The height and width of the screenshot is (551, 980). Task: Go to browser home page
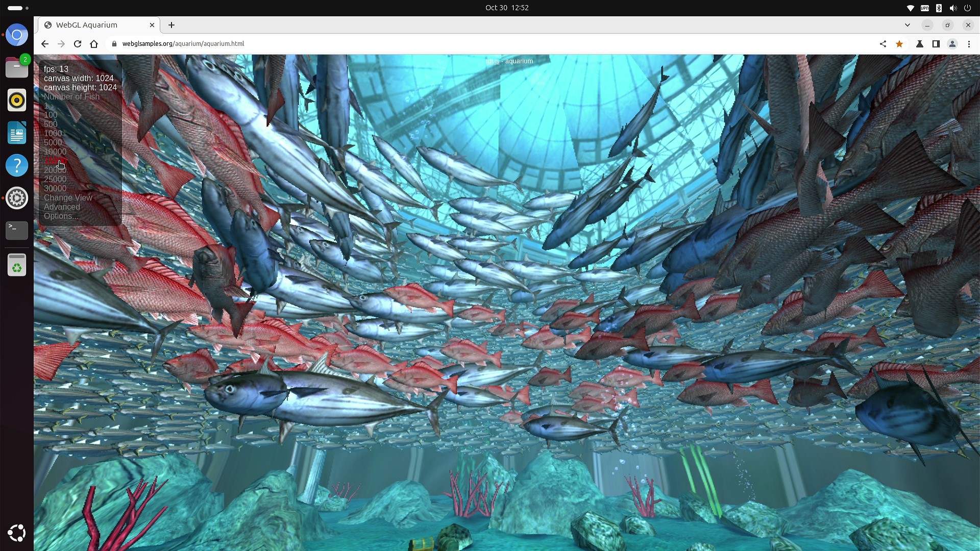pyautogui.click(x=94, y=44)
